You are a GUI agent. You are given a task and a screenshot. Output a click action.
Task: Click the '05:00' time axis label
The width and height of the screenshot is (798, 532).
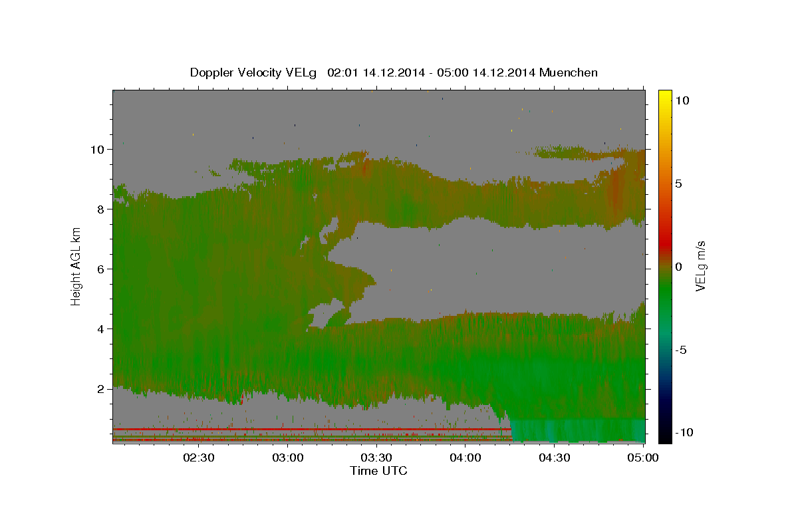click(643, 457)
